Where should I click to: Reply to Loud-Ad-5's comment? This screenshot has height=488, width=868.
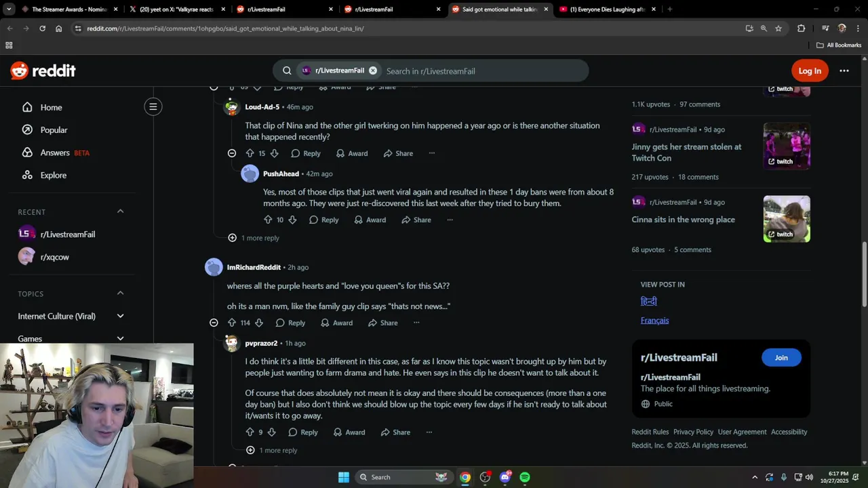(x=306, y=154)
